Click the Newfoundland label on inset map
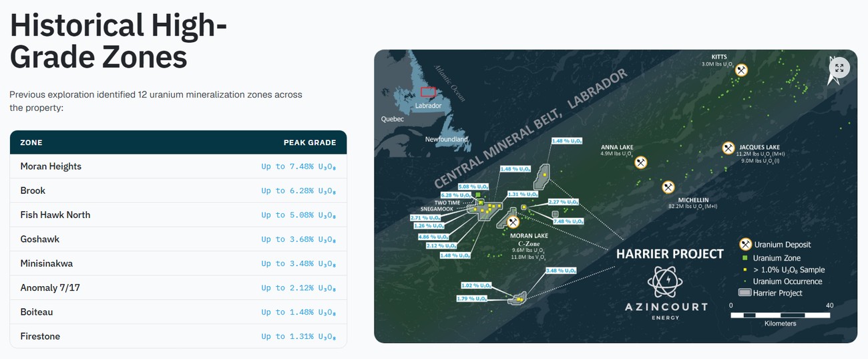Image resolution: width=868 pixels, height=359 pixels. tap(447, 139)
